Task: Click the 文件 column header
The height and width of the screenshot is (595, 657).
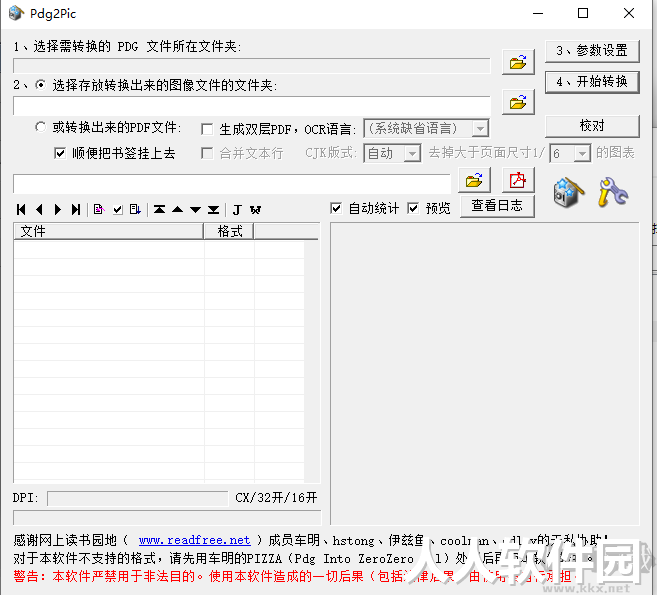Action: pos(109,231)
